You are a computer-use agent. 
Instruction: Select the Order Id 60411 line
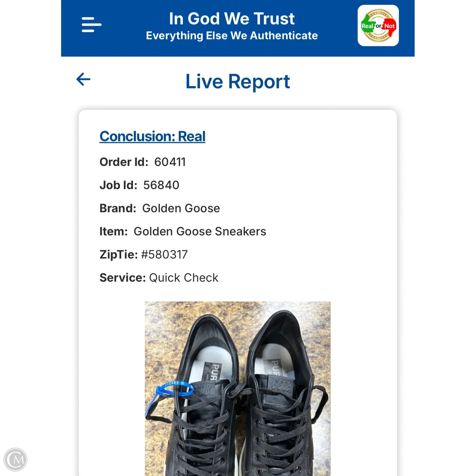tap(143, 162)
